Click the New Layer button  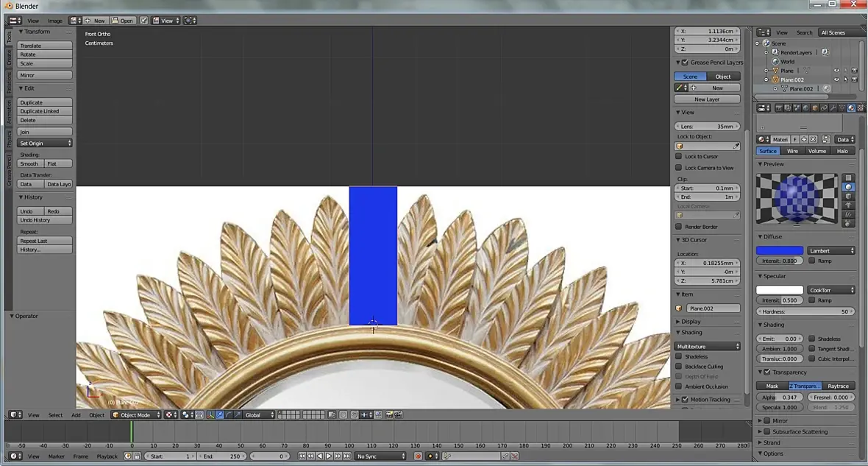[707, 99]
